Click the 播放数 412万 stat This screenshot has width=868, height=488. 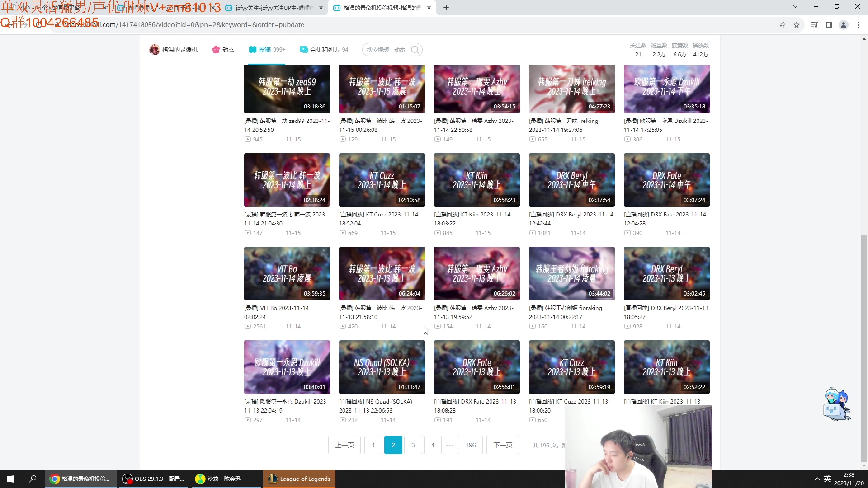(700, 50)
